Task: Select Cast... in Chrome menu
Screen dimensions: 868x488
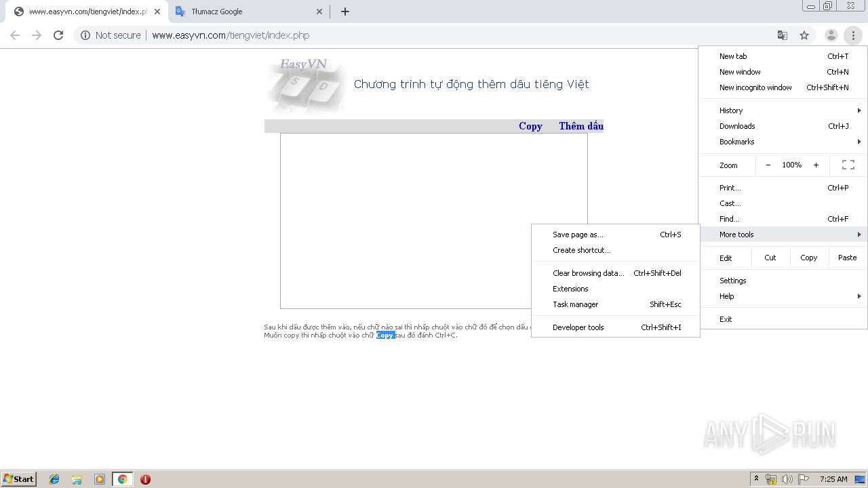Action: [x=783, y=203]
